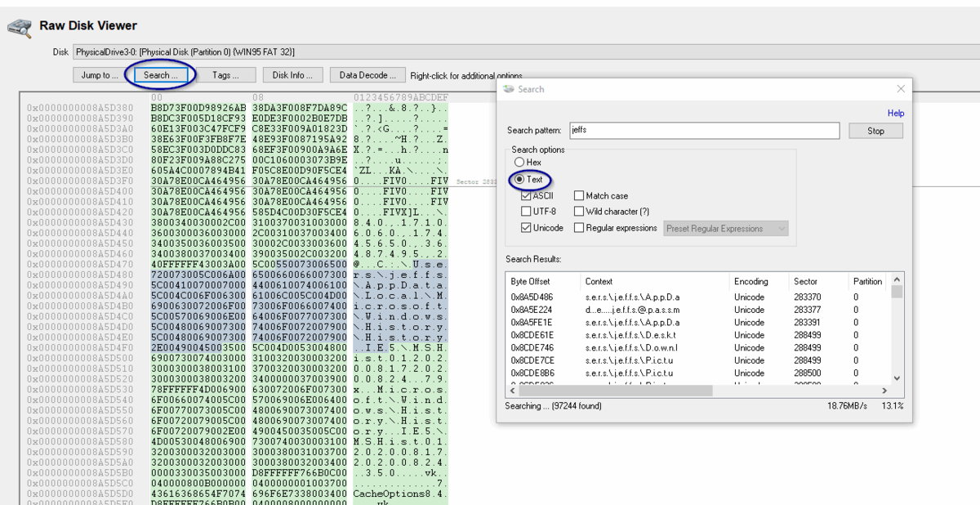Screen dimensions: 980x505
Task: Enable Wild character (?) option
Action: tap(579, 212)
